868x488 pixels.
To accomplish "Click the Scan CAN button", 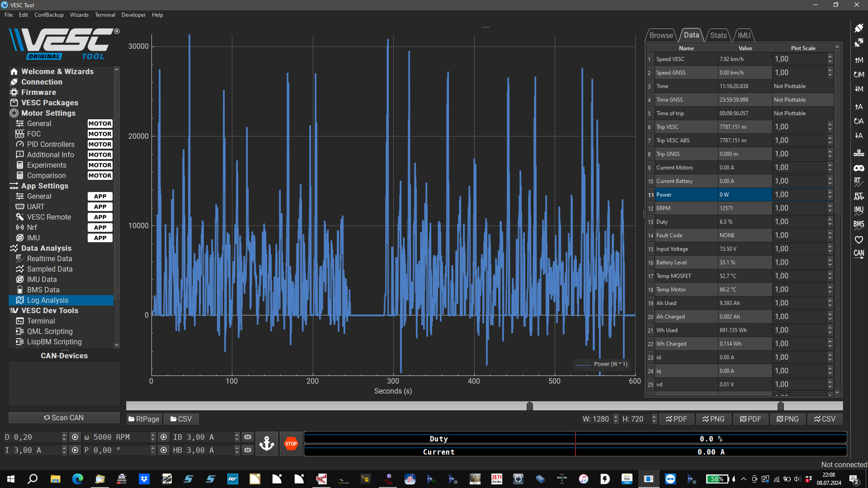I will [x=64, y=418].
